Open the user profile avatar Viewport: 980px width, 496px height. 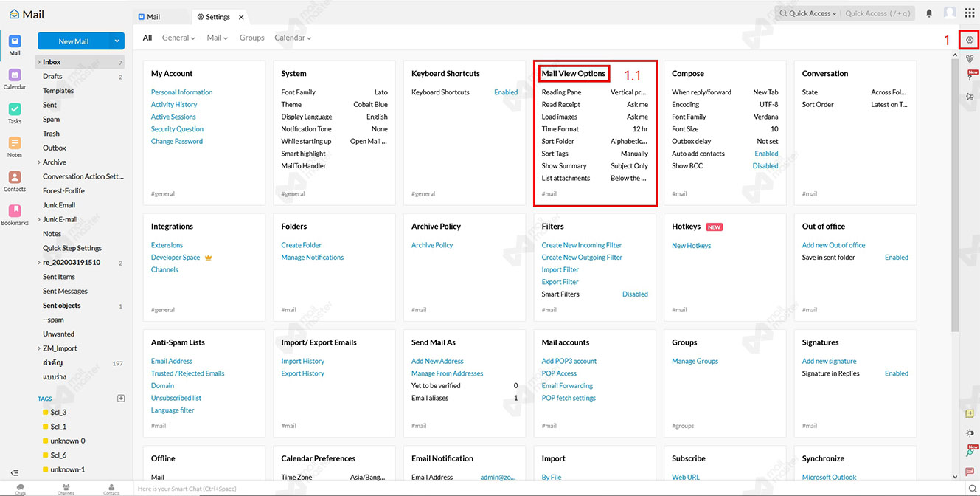point(950,13)
